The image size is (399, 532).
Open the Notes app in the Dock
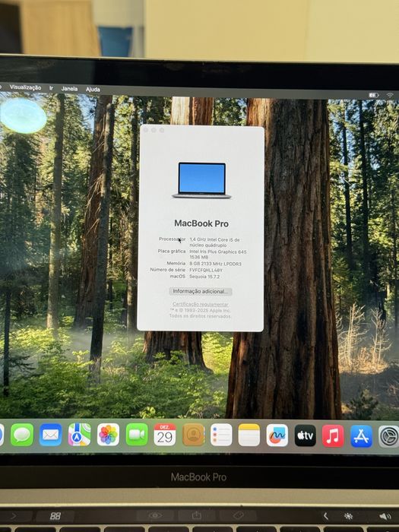coord(249,435)
